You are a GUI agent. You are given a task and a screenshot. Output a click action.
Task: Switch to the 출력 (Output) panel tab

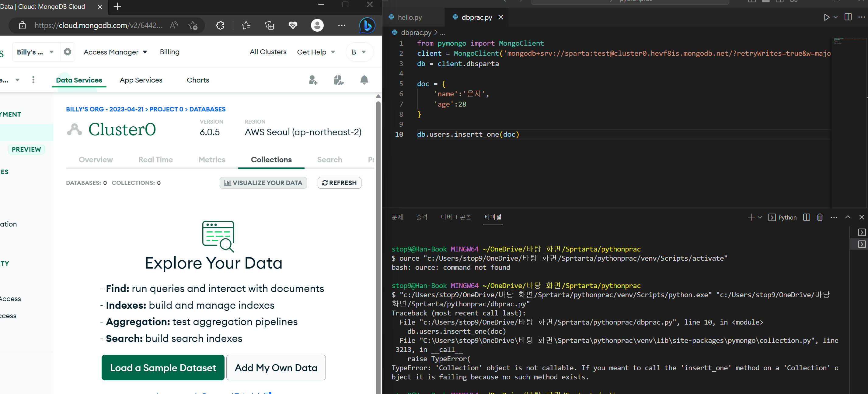tap(422, 217)
